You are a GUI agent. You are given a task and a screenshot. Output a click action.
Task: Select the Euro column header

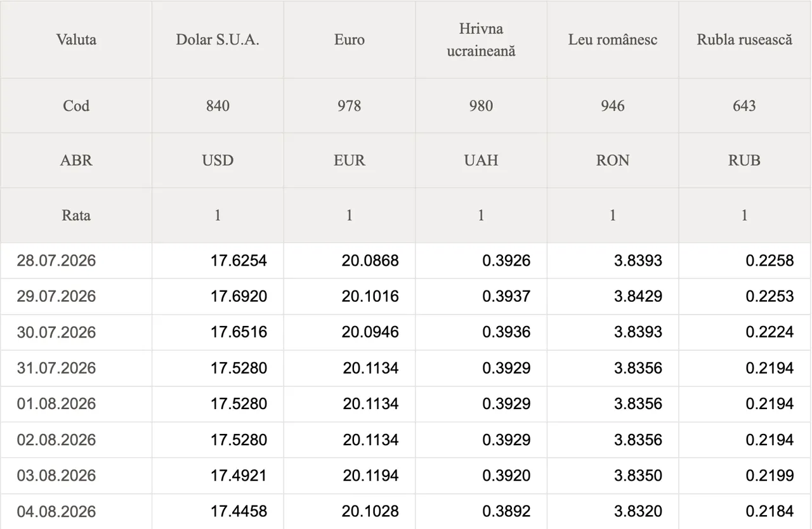pos(350,39)
